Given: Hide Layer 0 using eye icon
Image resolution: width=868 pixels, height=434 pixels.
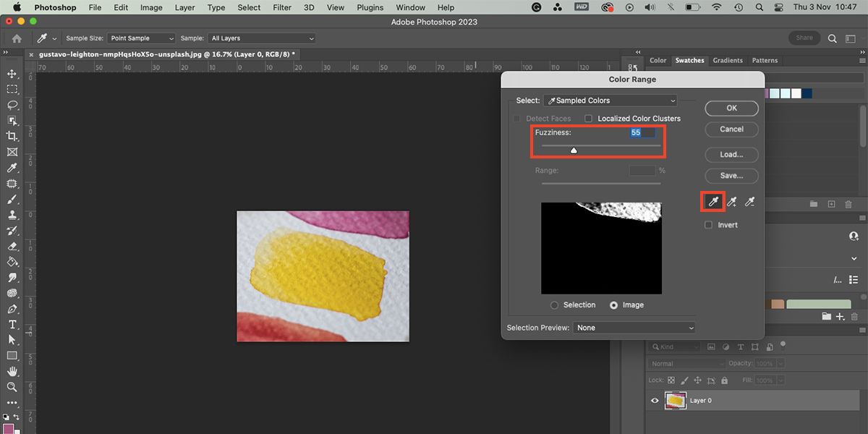Looking at the screenshot, I should coord(655,400).
